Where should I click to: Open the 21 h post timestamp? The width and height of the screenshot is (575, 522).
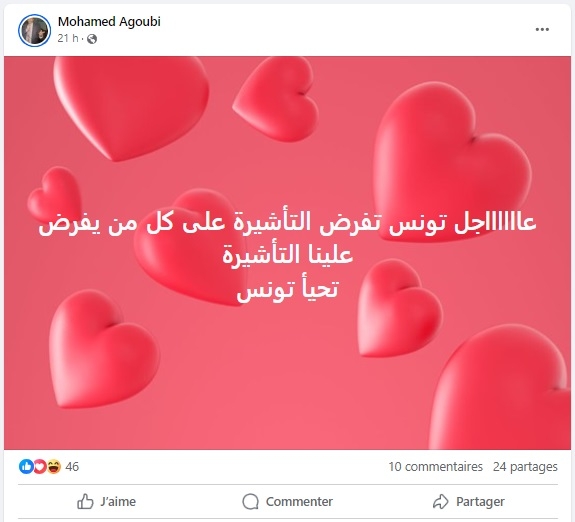click(x=68, y=38)
